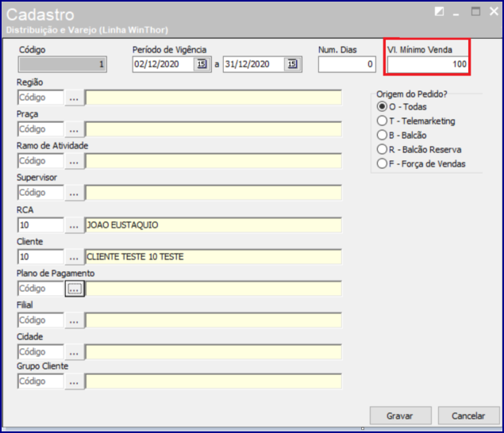Select the F - Força de Vendas option

[421, 164]
